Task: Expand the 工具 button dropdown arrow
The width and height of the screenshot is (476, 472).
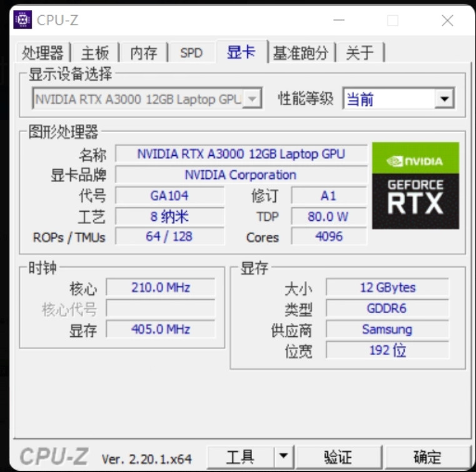Action: click(x=283, y=457)
